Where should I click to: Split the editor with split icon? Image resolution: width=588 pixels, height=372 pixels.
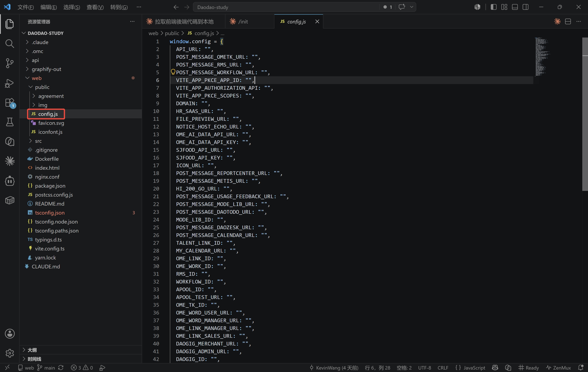coord(568,21)
